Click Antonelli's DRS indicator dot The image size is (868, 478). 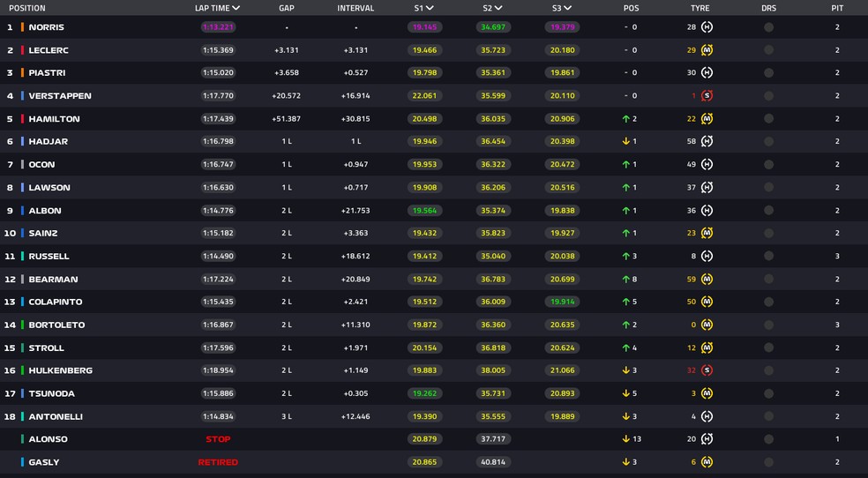pyautogui.click(x=768, y=416)
